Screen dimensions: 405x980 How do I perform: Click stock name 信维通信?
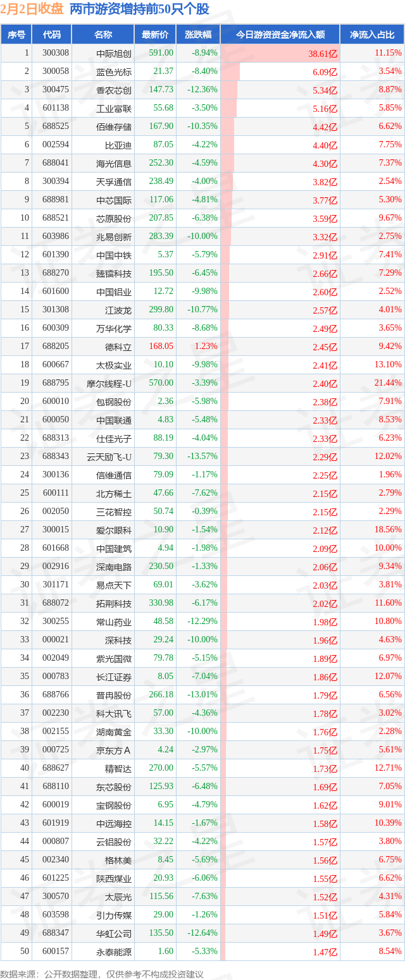pos(114,475)
